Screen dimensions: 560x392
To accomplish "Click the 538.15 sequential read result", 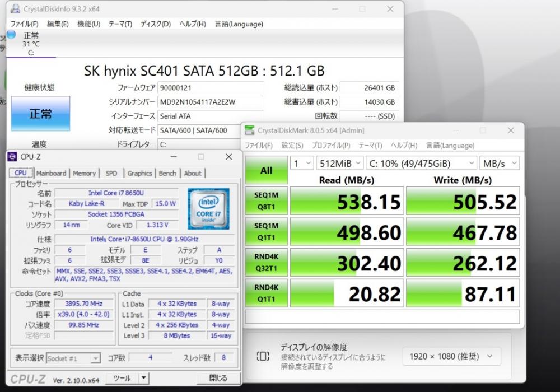I will pos(347,200).
